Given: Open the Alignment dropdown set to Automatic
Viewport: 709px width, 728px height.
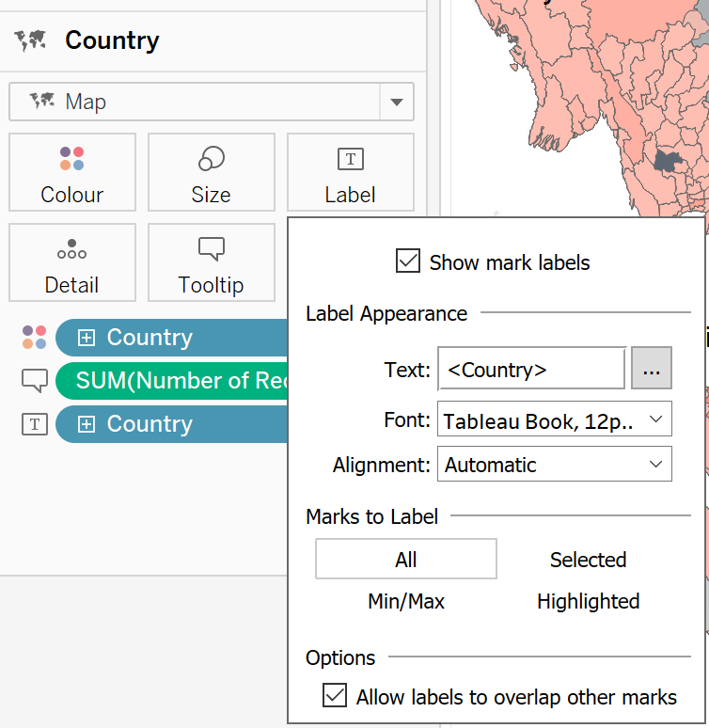Looking at the screenshot, I should (554, 465).
